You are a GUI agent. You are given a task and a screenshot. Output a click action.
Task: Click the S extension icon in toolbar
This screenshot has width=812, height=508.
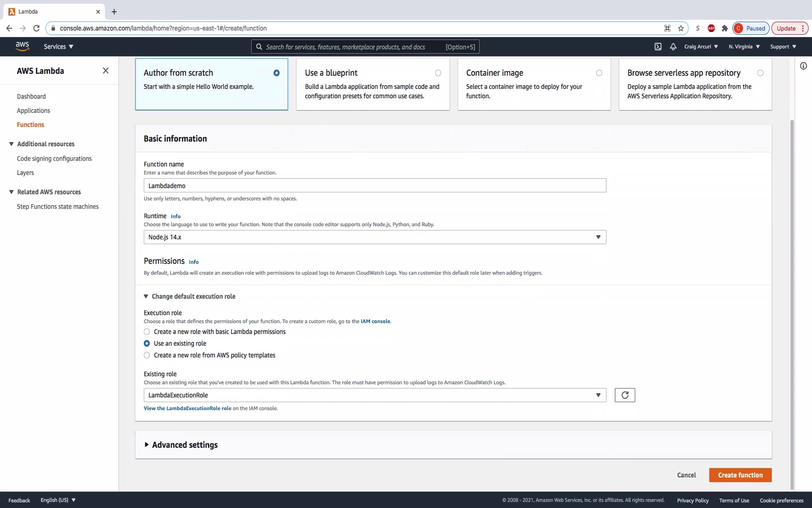click(698, 28)
